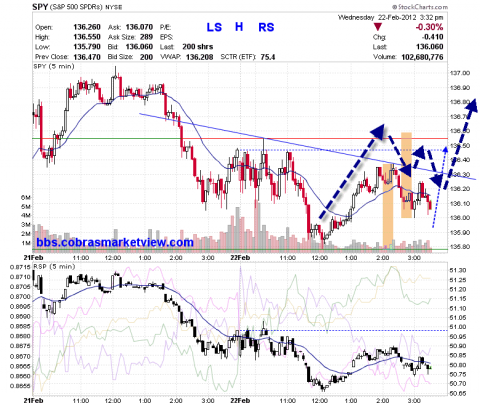Click the "Prev Close:" label
This screenshot has height=406, width=480.
click(52, 57)
